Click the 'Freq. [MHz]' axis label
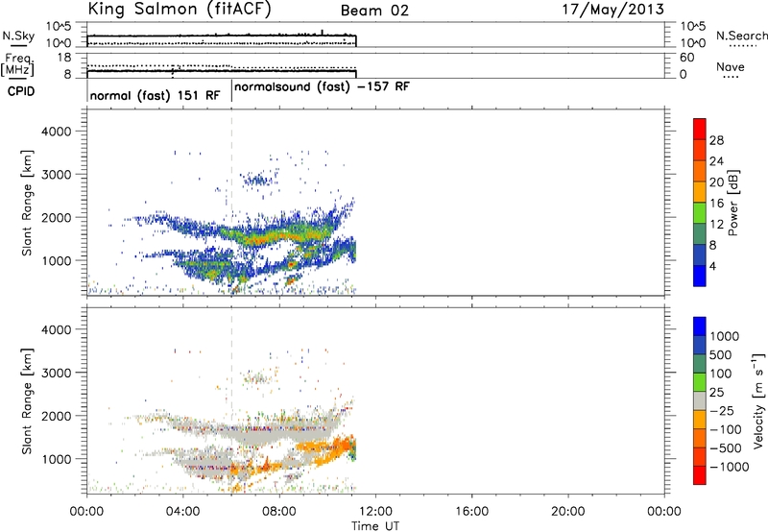768x532 pixels. click(17, 64)
